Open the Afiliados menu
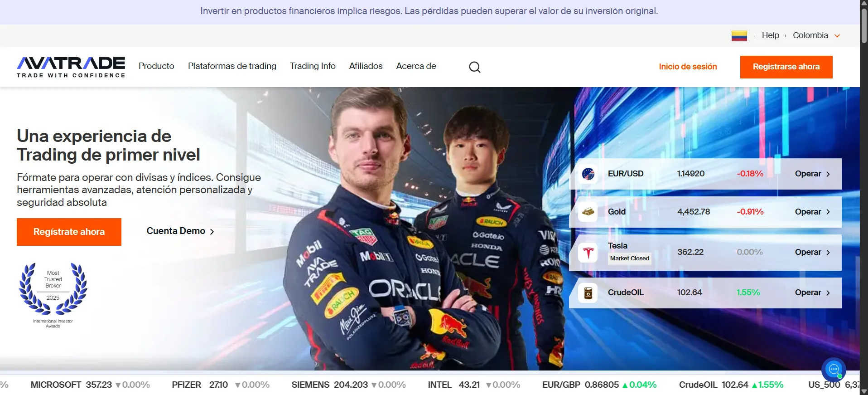Screen dimensions: 868x395 (366, 66)
